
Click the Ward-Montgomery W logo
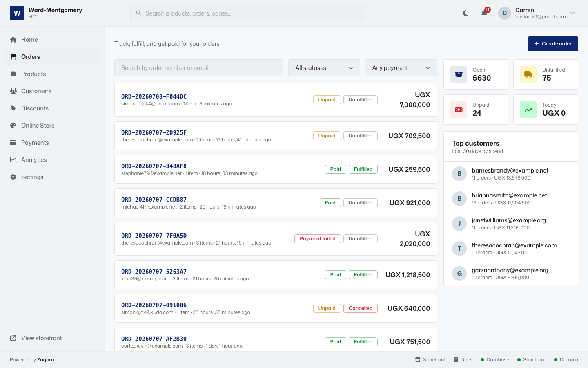coord(17,13)
